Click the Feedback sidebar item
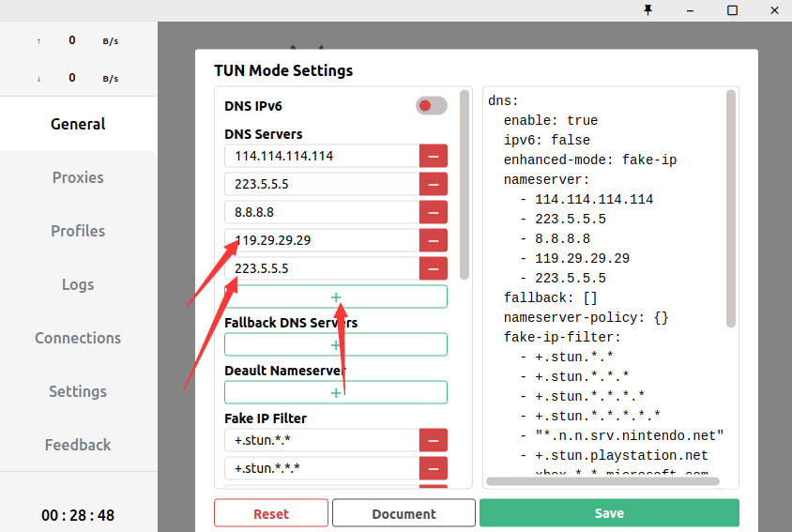 78,445
